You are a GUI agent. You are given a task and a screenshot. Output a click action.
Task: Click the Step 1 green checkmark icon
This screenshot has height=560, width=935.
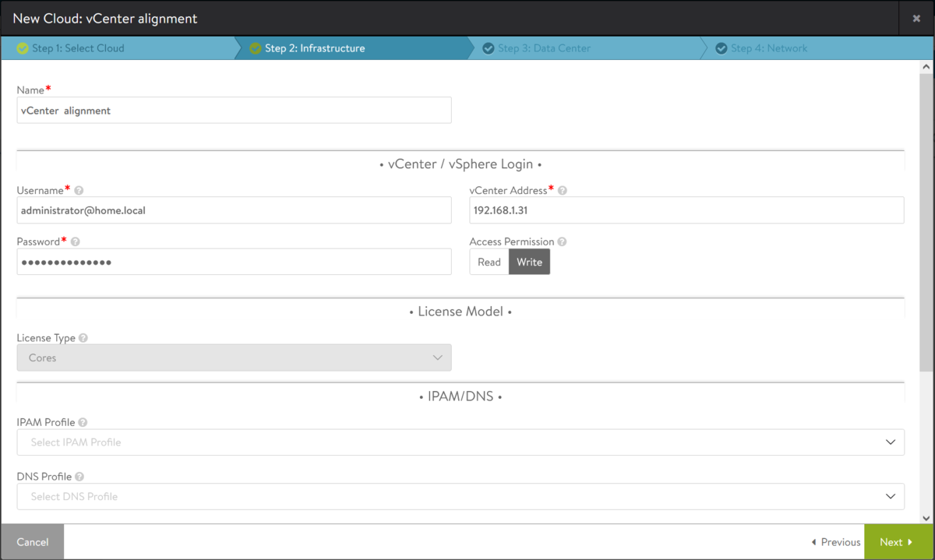tap(22, 48)
